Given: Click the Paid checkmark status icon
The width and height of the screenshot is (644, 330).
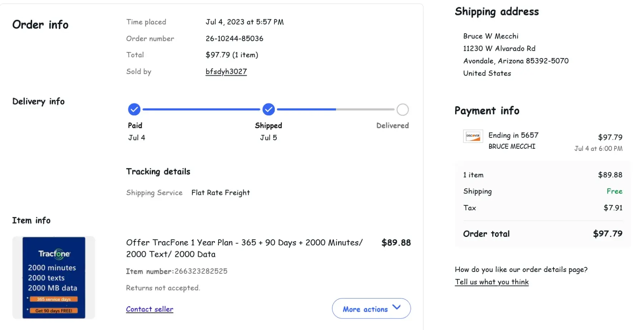Looking at the screenshot, I should pos(134,109).
